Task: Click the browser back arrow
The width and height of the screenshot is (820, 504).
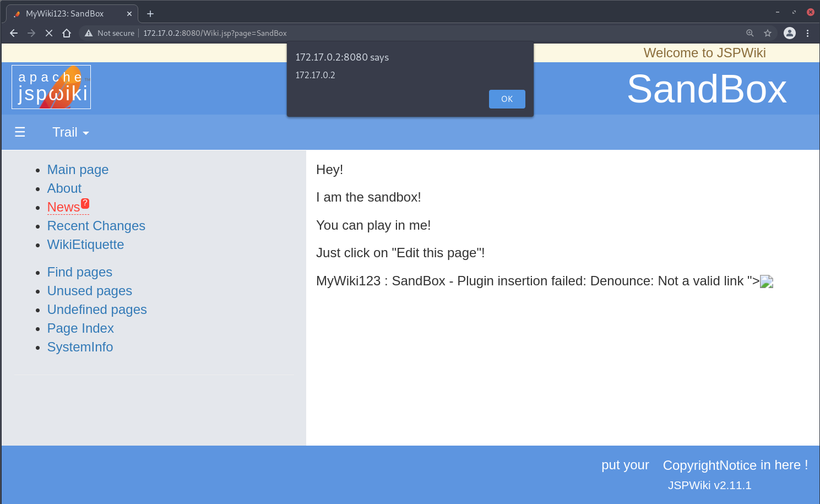Action: pyautogui.click(x=14, y=33)
